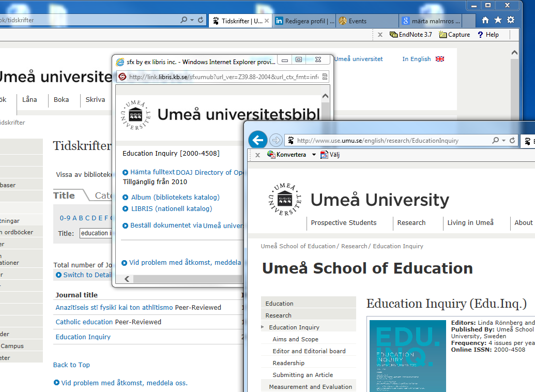Click the Capture toolbar button
Viewport: 535px width, 392px height.
coord(454,35)
